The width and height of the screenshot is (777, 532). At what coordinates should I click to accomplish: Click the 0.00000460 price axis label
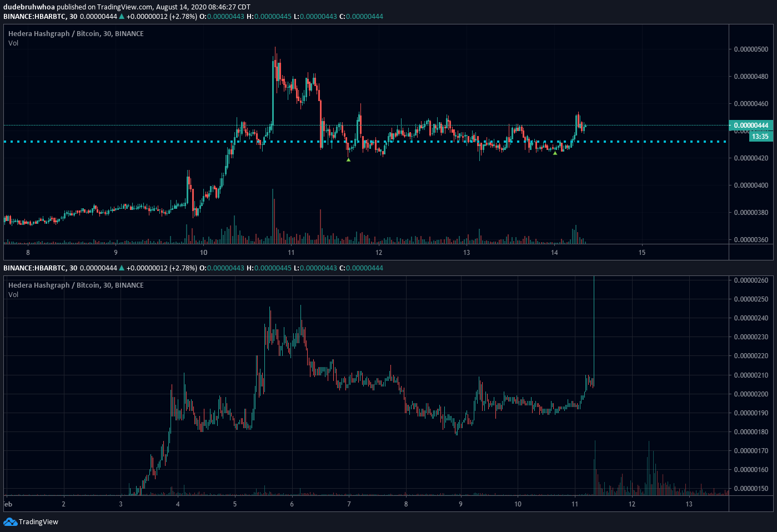pos(751,104)
